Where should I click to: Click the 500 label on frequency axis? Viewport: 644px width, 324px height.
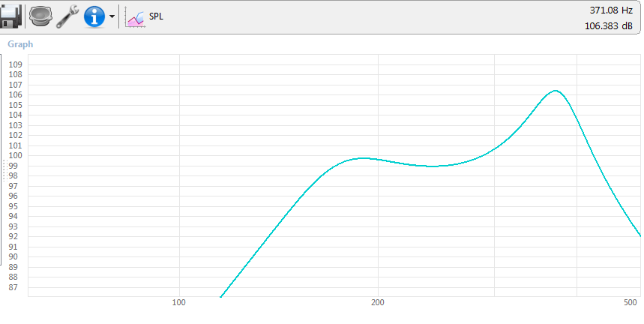click(x=630, y=303)
